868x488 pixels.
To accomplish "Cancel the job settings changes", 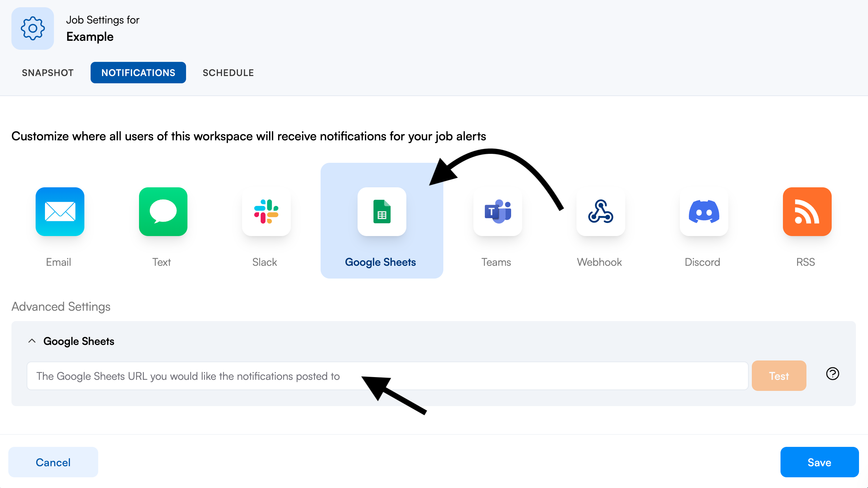I will (x=53, y=462).
